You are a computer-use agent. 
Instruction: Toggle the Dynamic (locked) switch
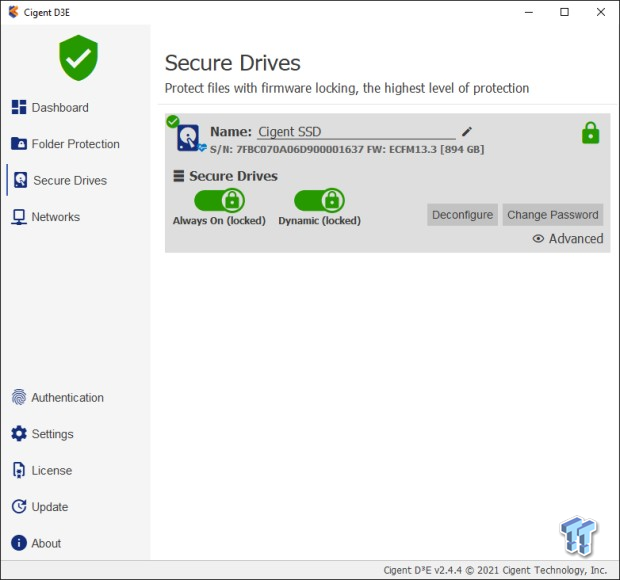point(319,200)
